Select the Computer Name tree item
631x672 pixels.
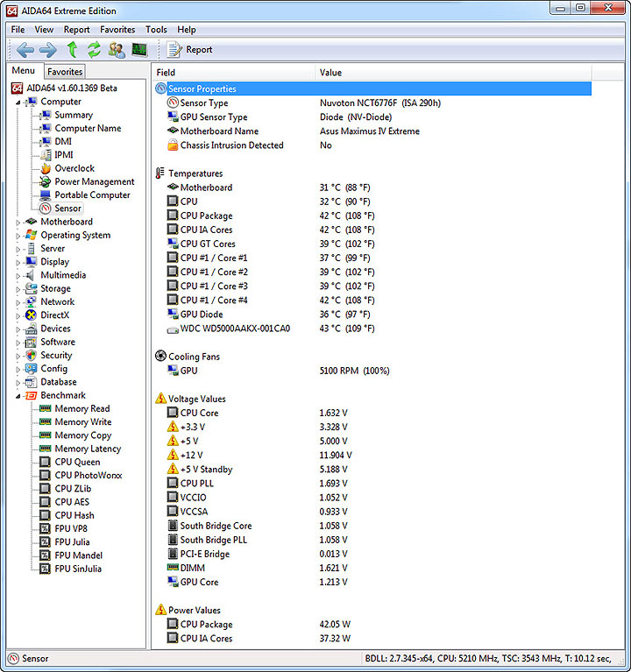pyautogui.click(x=88, y=128)
